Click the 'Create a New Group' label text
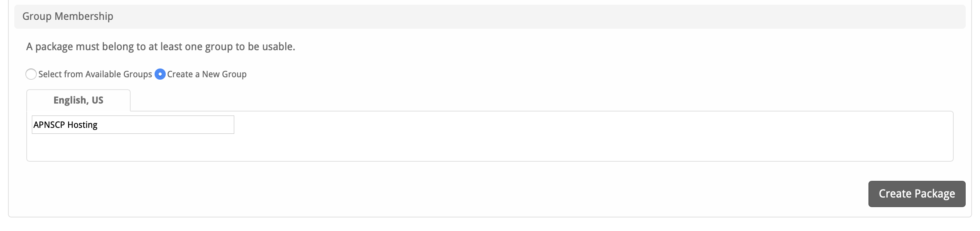Viewport: 980px width, 231px height. pos(206,74)
